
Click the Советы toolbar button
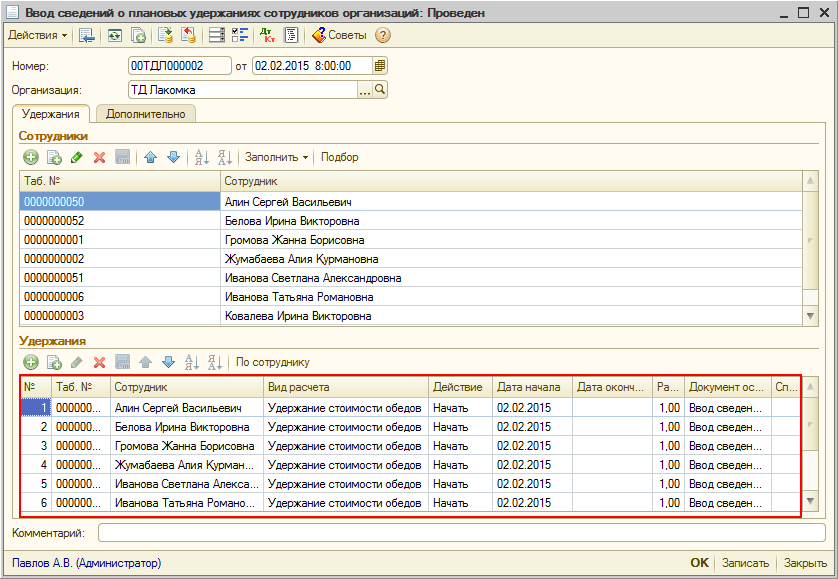339,35
